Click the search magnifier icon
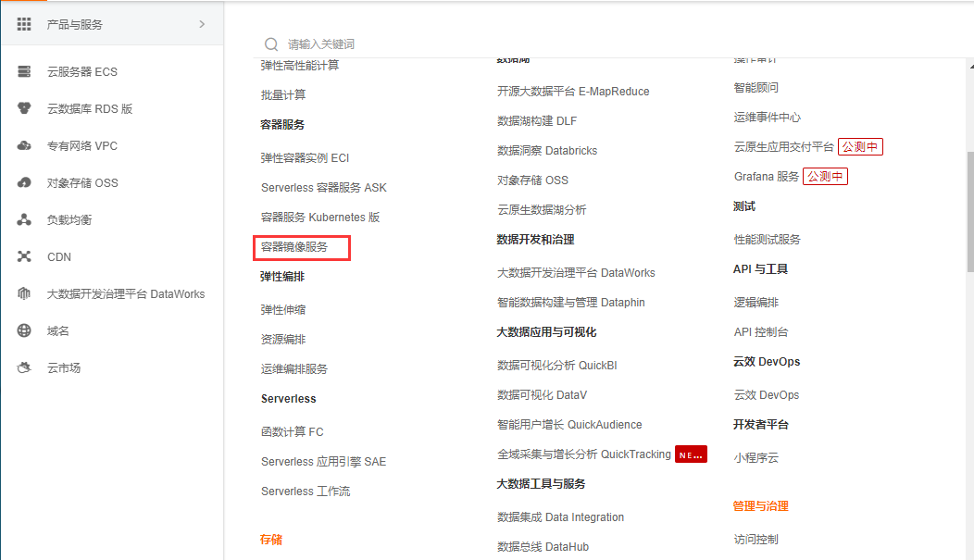974x560 pixels. point(271,44)
